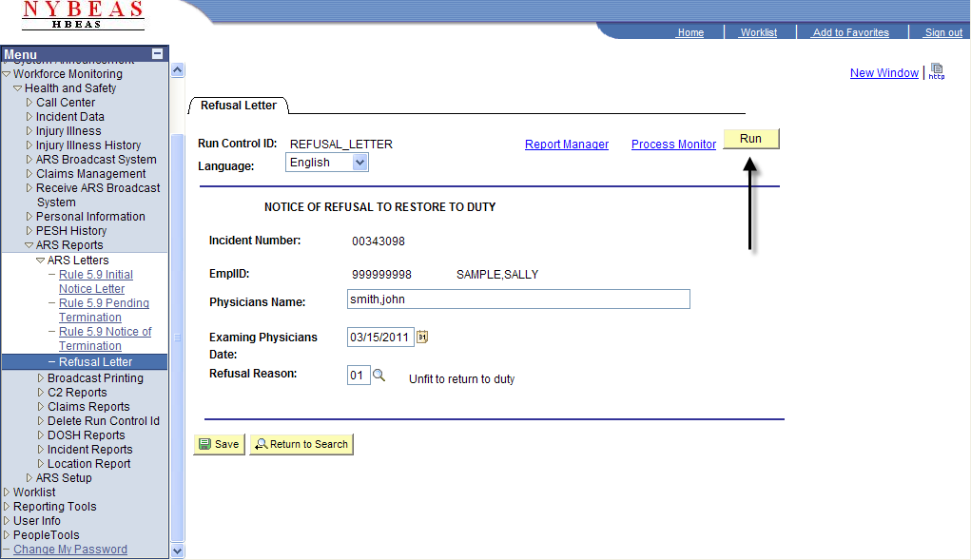
Task: Expand the Incident Reports folder
Action: click(41, 450)
